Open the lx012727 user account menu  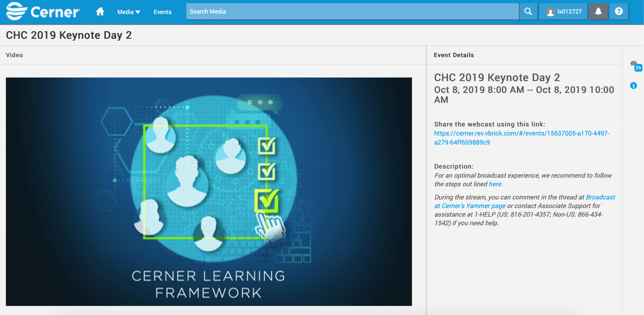pyautogui.click(x=563, y=11)
